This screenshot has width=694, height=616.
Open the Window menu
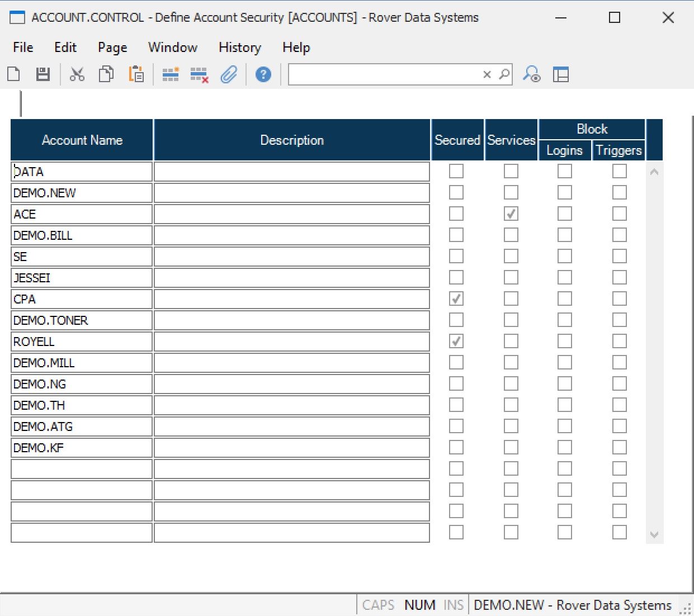click(172, 48)
